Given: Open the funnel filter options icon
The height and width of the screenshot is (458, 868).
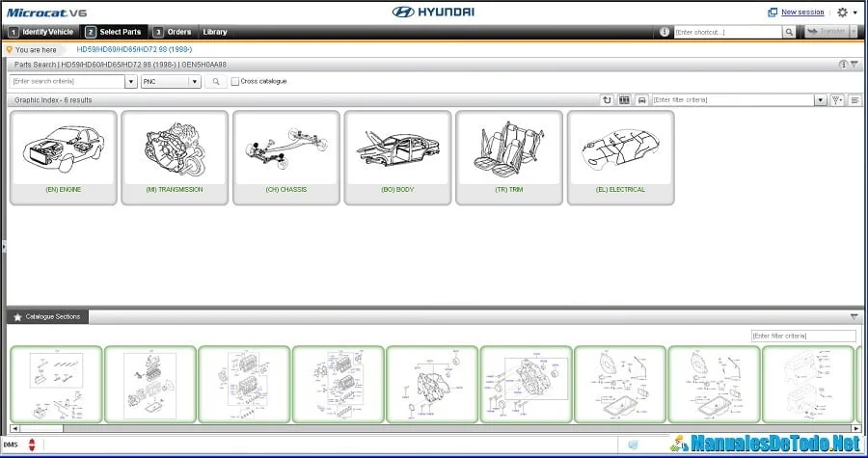Looking at the screenshot, I should click(x=837, y=100).
